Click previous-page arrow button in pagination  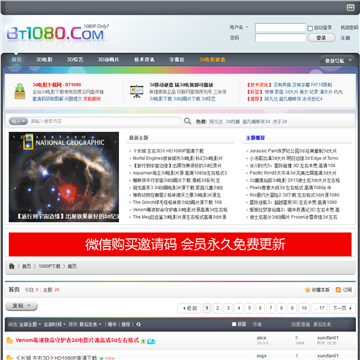coord(189,308)
